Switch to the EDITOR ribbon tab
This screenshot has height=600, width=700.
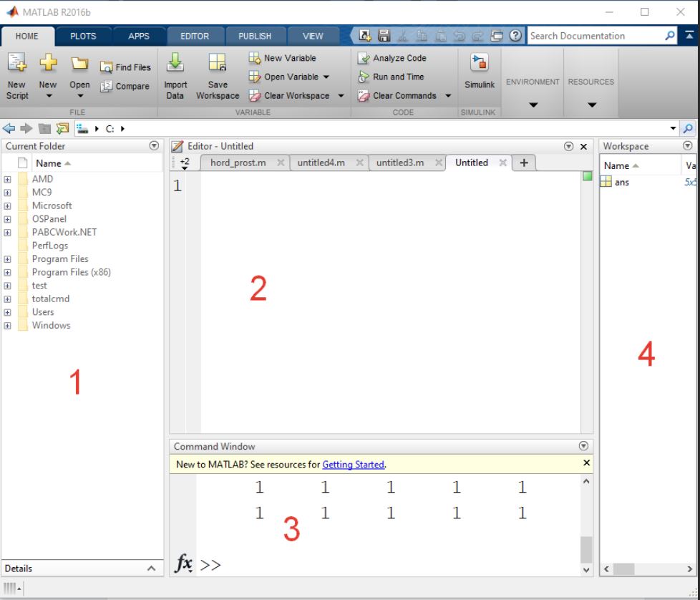tap(194, 37)
